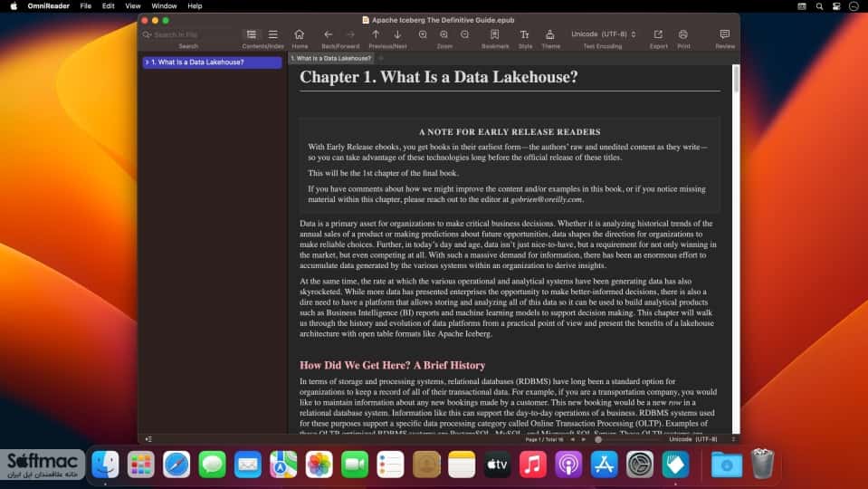Open Messages from the Dock

click(x=212, y=464)
